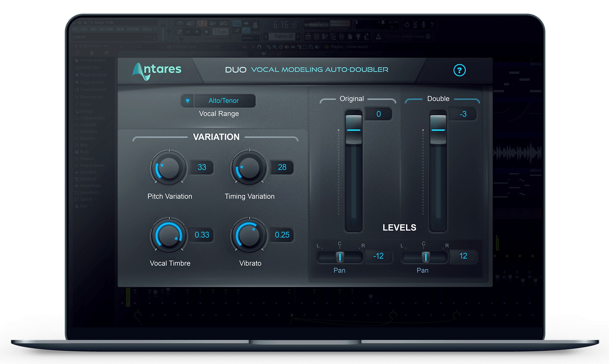
Task: Click the scissors icon in FL Studio toolbar
Action: (415, 25)
